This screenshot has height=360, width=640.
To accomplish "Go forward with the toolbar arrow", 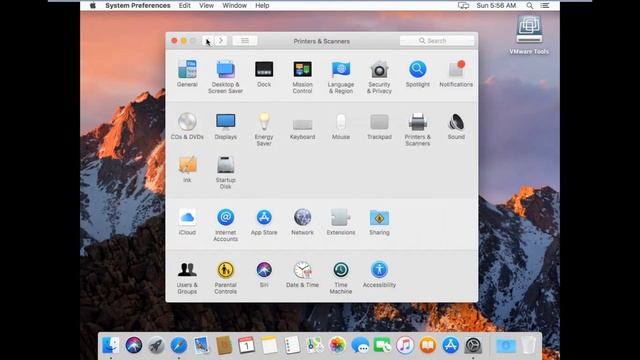I will pyautogui.click(x=221, y=41).
